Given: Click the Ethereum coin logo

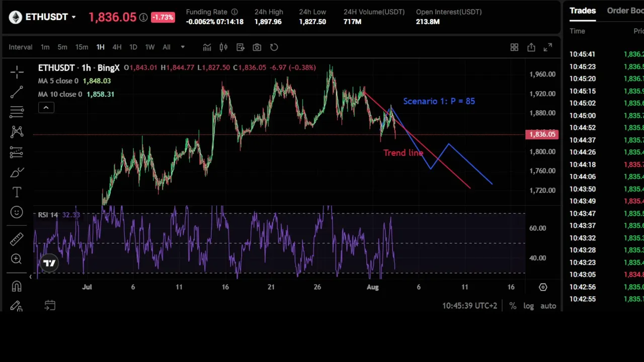Looking at the screenshot, I should [x=15, y=17].
